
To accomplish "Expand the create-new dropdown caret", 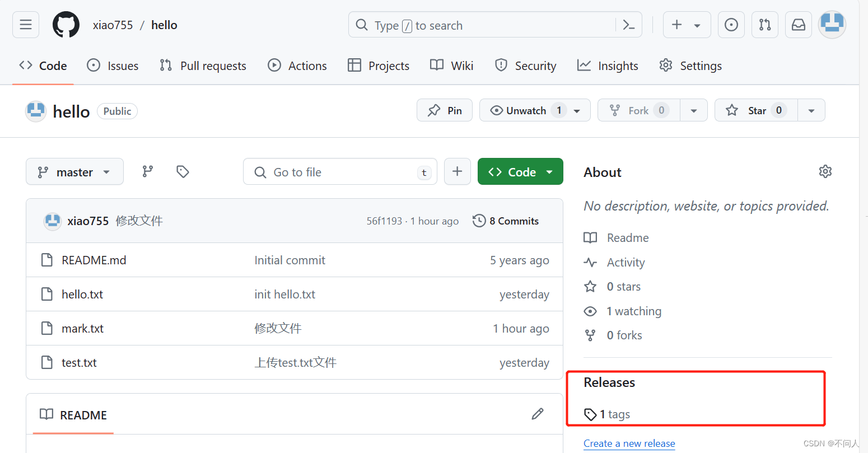I will (x=697, y=25).
